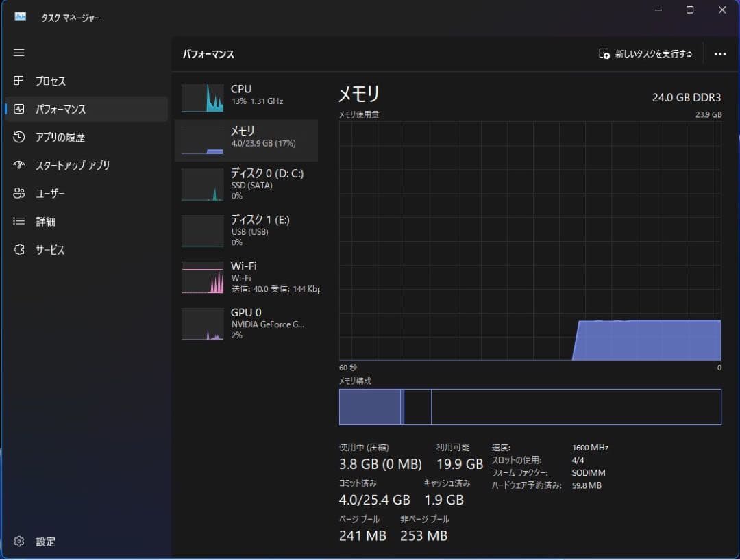The height and width of the screenshot is (560, 740).
Task: Click the memory usage graph area
Action: 530,241
